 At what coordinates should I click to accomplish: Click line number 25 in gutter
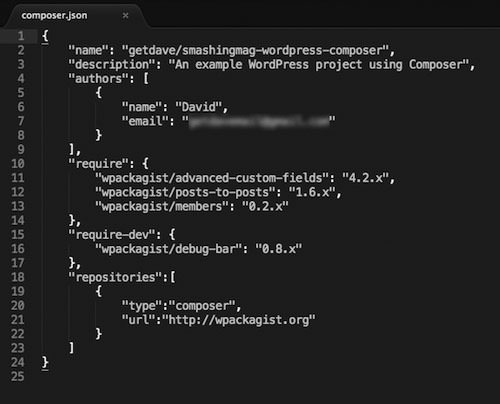pyautogui.click(x=18, y=376)
